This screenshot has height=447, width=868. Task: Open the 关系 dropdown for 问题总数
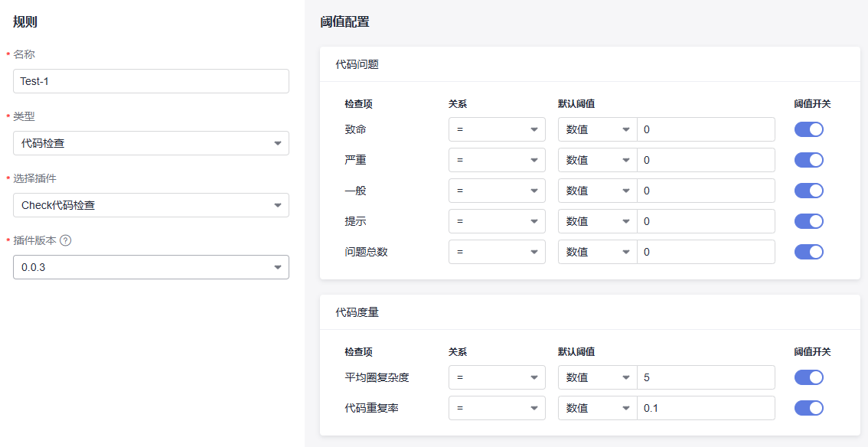(497, 252)
